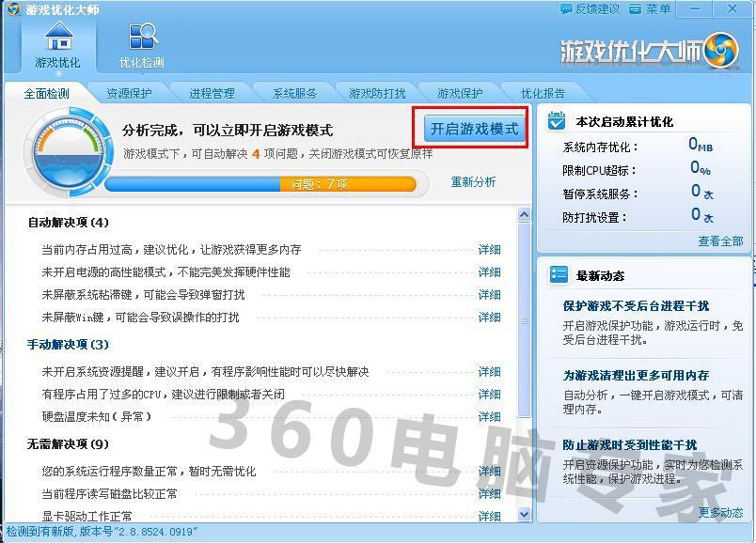This screenshot has width=756, height=543.
Task: Click 有程序占用了过多的CPU issue text
Action: (163, 395)
